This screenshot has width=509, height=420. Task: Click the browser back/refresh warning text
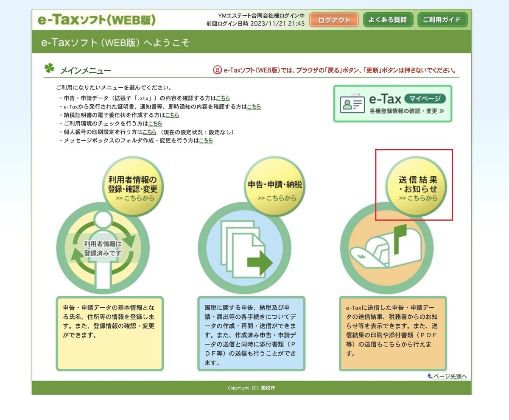(340, 70)
